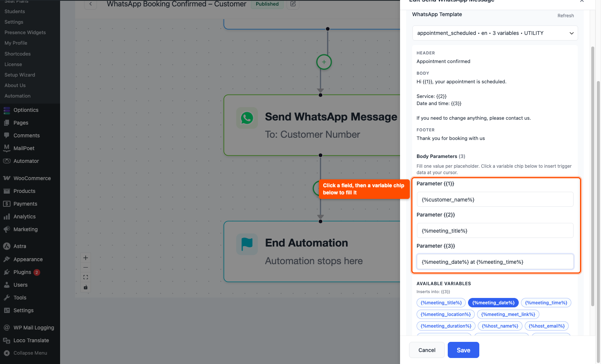Fit the workflow canvas to view
This screenshot has width=601, height=364.
[x=86, y=277]
